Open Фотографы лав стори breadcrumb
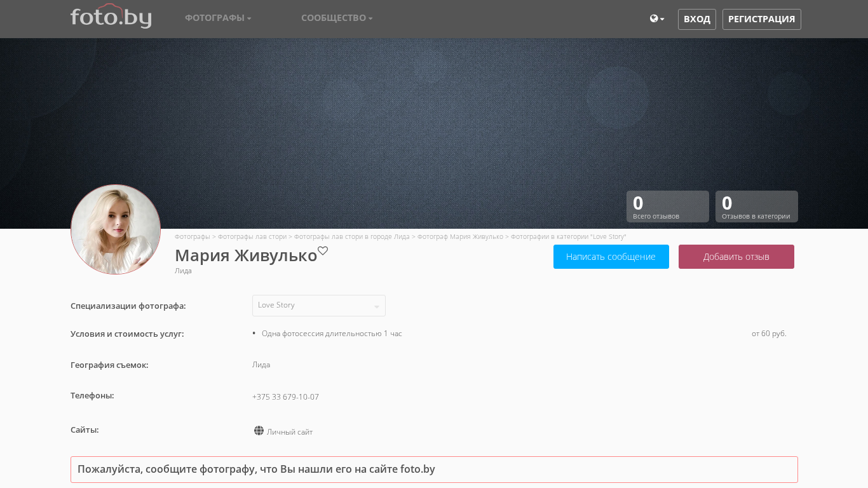Image resolution: width=868 pixels, height=488 pixels. pos(252,237)
